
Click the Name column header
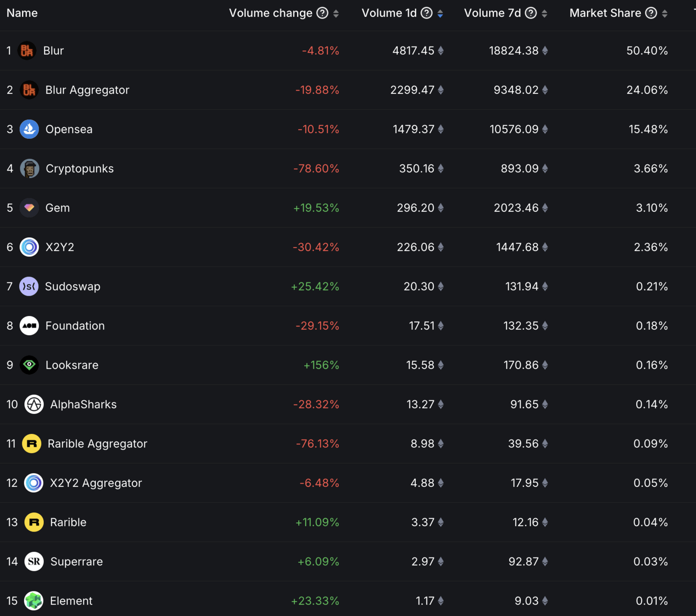pyautogui.click(x=22, y=13)
